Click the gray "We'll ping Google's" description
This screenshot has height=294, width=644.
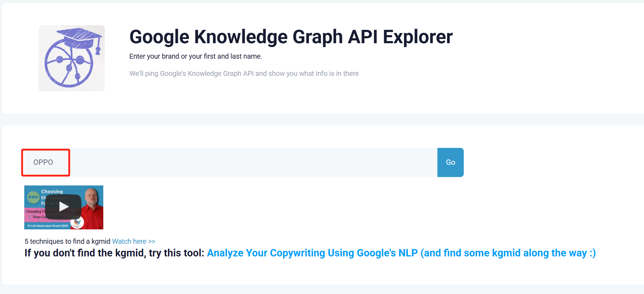[243, 73]
